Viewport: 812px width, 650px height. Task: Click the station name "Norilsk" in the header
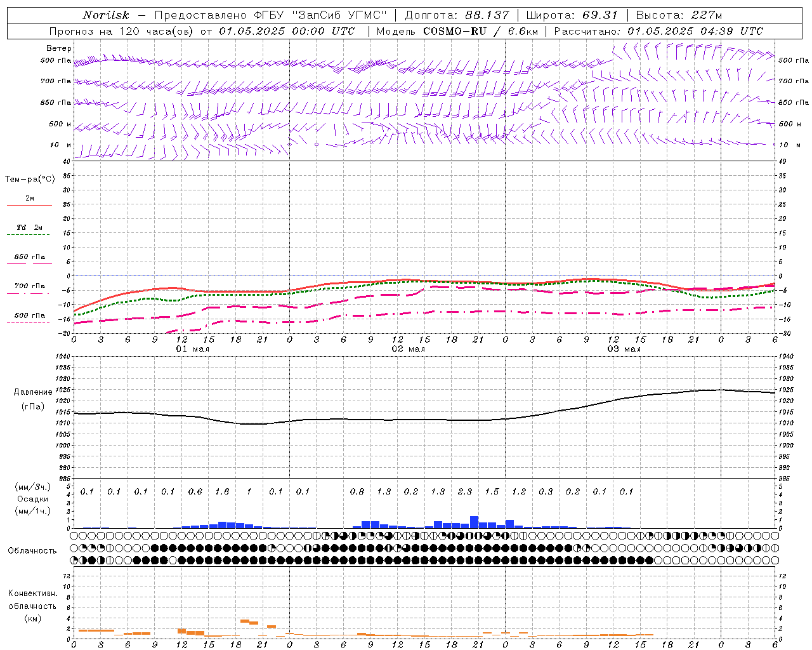(106, 15)
